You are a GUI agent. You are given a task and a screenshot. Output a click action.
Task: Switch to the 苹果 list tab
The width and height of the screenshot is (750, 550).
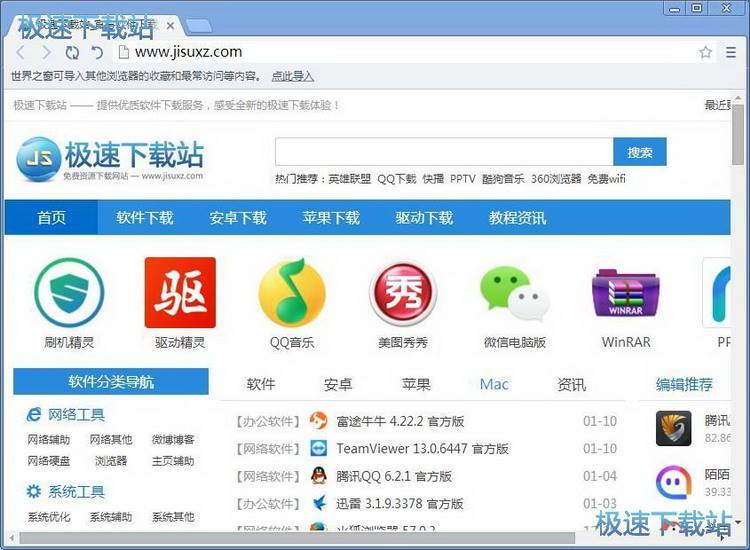(416, 384)
